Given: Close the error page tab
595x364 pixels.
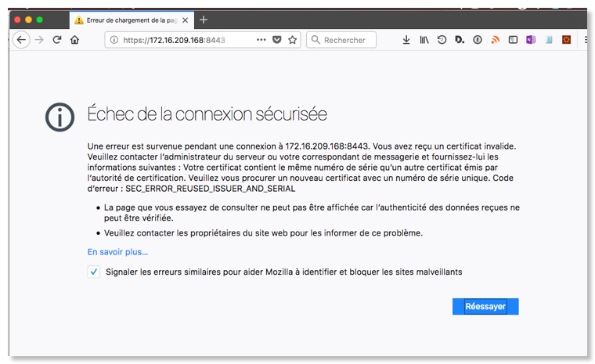Looking at the screenshot, I should (x=186, y=20).
